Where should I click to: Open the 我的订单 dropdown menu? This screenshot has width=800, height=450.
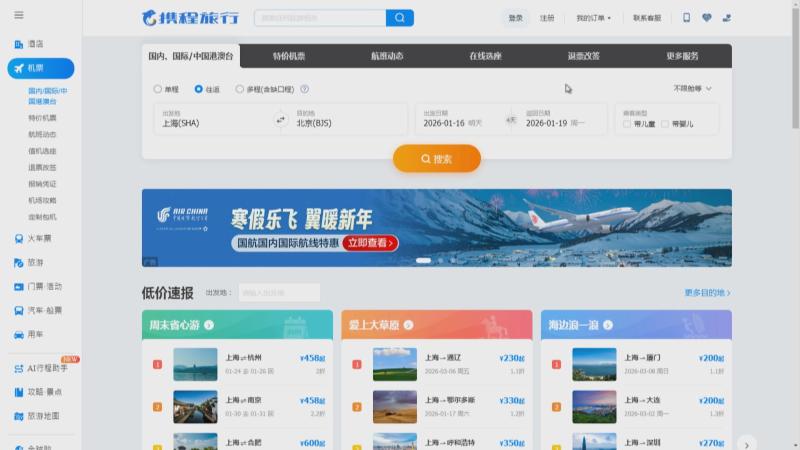coord(593,18)
